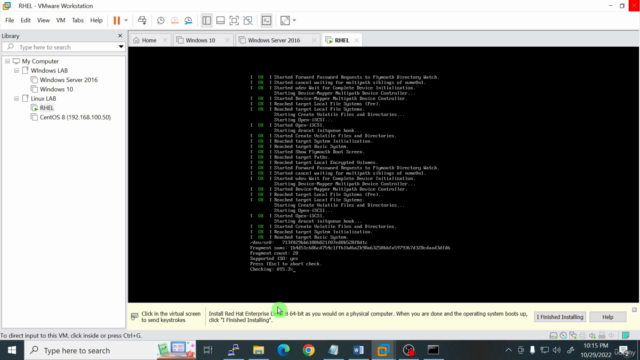Toggle the thumbnail bar view

(220, 20)
